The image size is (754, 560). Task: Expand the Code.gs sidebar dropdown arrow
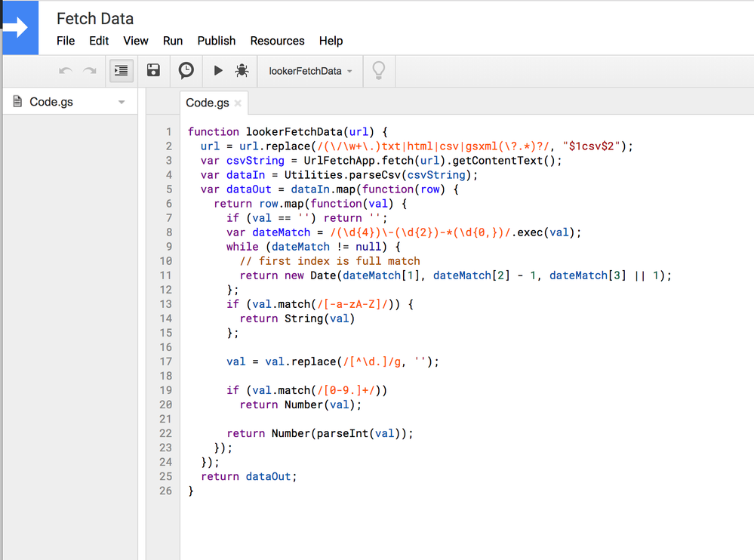click(x=122, y=102)
